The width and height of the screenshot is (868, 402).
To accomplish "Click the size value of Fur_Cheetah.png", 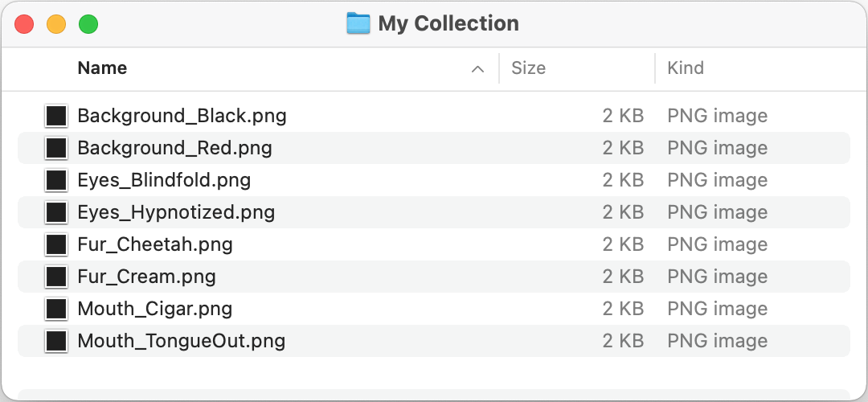I will 623,244.
